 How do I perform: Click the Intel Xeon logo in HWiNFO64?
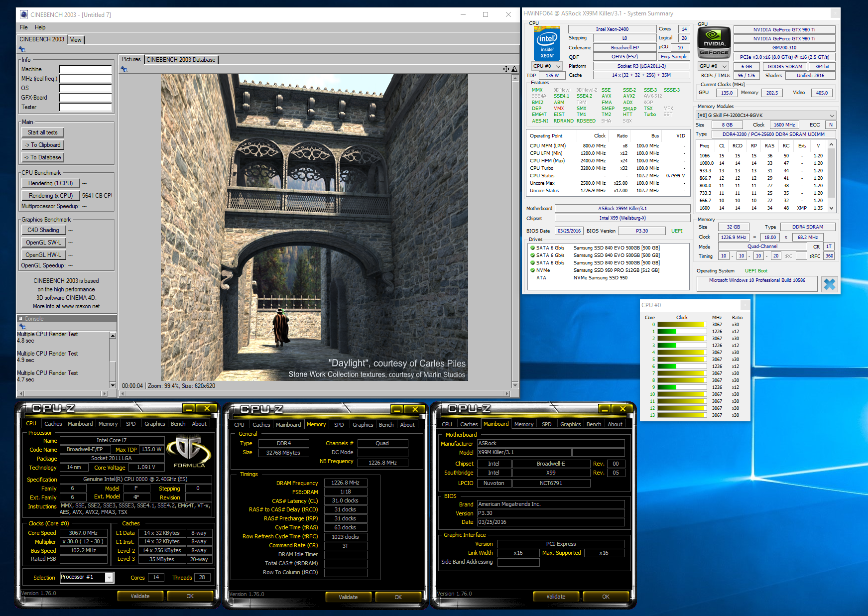point(547,43)
